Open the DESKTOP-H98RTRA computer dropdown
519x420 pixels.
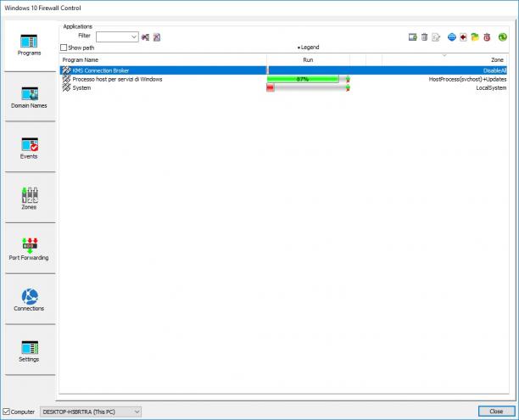point(91,412)
